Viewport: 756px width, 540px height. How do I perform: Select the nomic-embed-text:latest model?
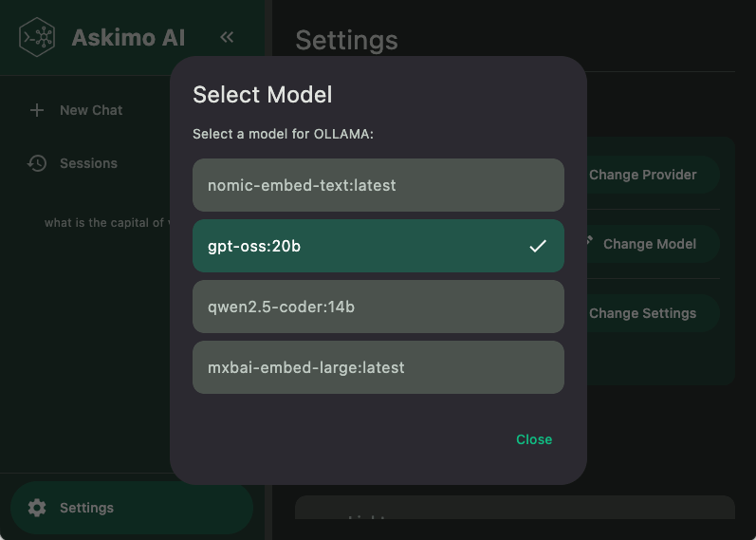378,185
